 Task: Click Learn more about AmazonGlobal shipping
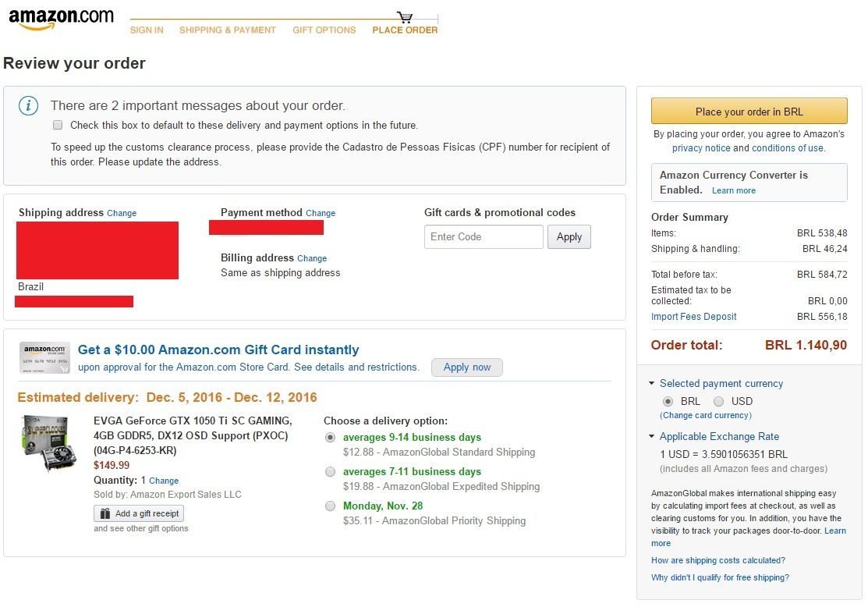tap(834, 531)
